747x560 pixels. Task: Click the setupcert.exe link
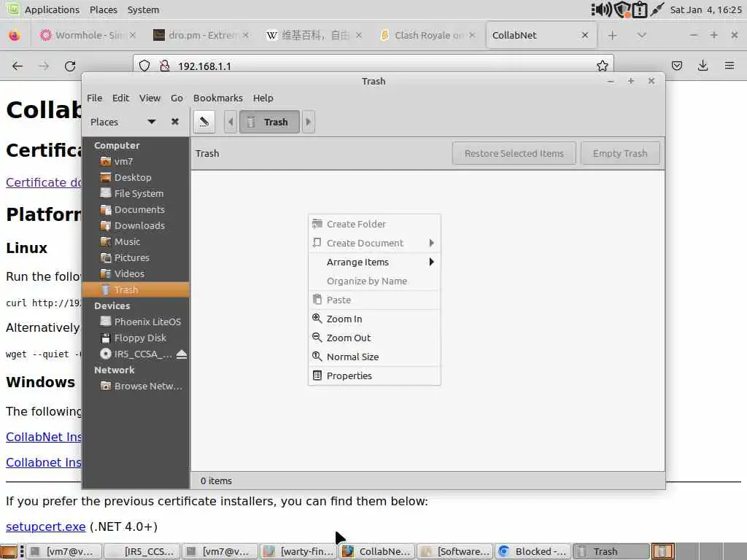(x=46, y=526)
